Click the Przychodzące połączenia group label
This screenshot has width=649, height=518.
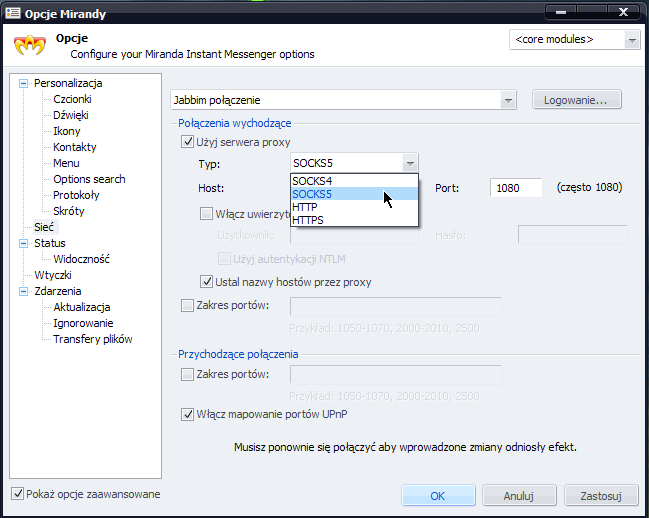coord(238,354)
